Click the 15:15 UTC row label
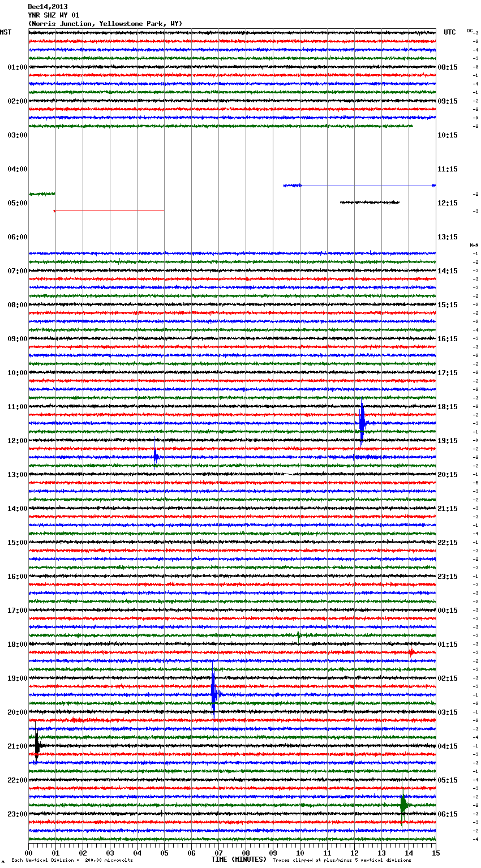481x868 pixels. pos(448,305)
